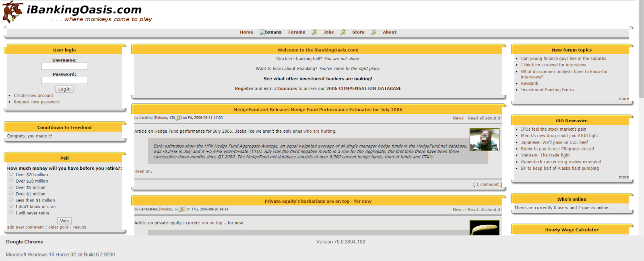This screenshot has height=261, width=644.
Task: Open Create new account link
Action: tap(33, 96)
